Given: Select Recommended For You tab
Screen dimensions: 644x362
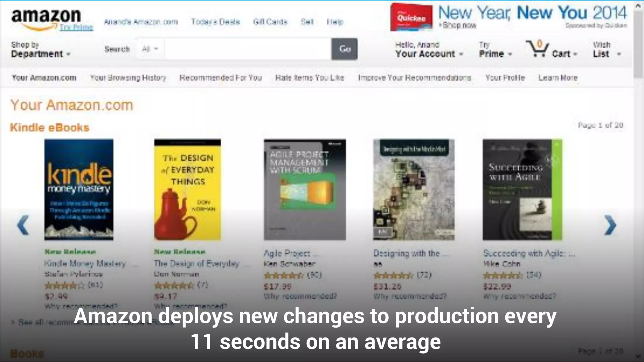Looking at the screenshot, I should tap(221, 78).
